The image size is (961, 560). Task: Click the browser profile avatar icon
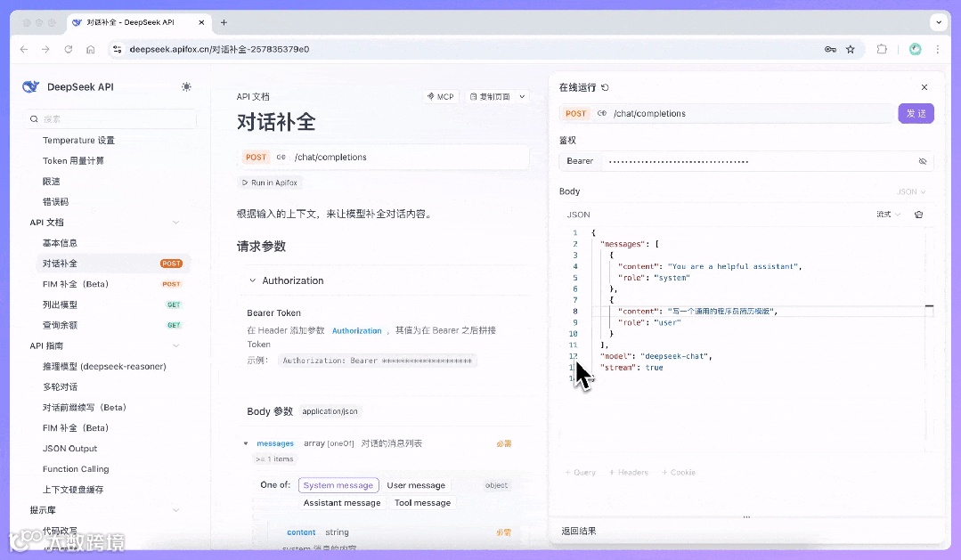pos(915,49)
